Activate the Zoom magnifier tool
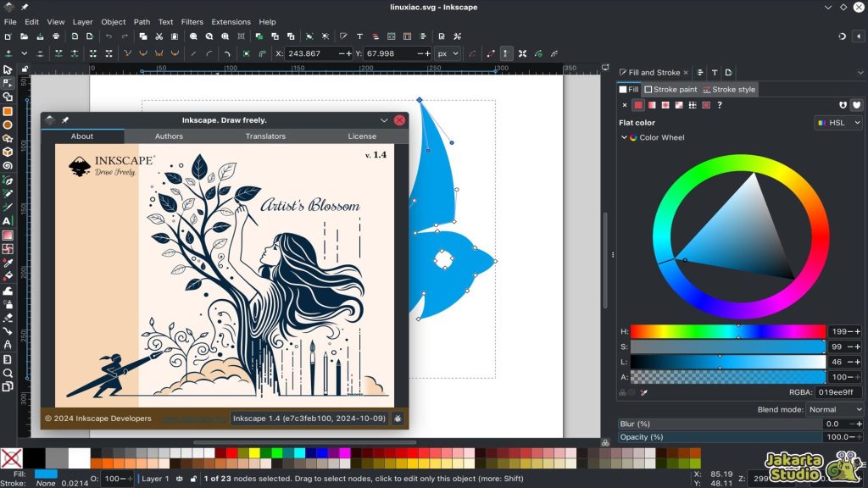 8,373
